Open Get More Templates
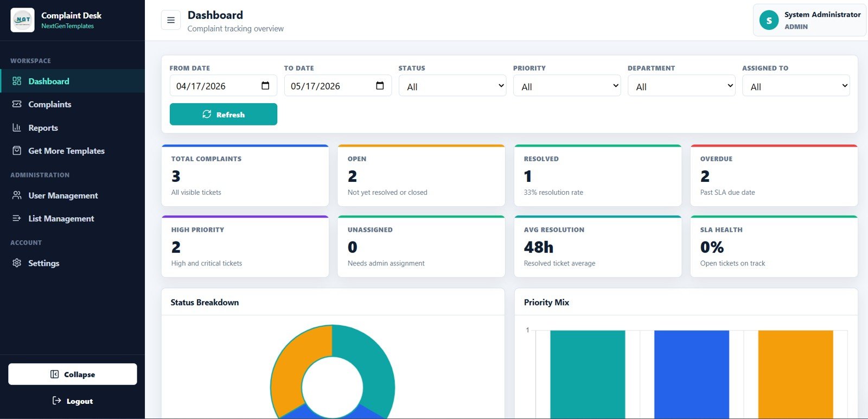This screenshot has width=868, height=419. click(72, 151)
